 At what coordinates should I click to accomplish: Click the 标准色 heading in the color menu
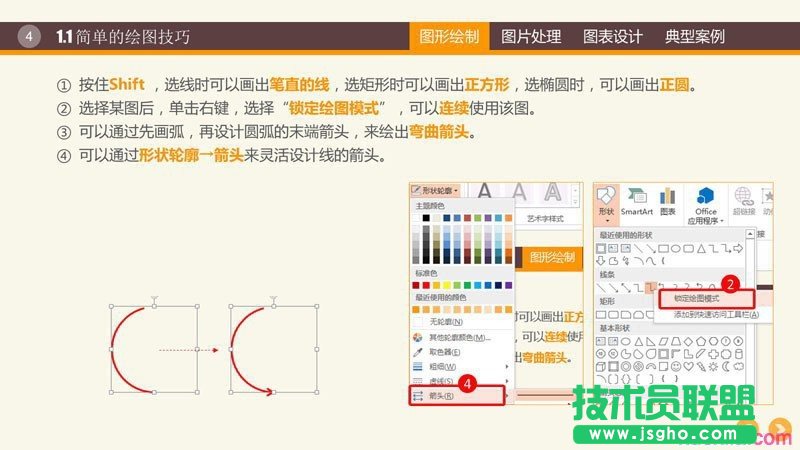426,273
